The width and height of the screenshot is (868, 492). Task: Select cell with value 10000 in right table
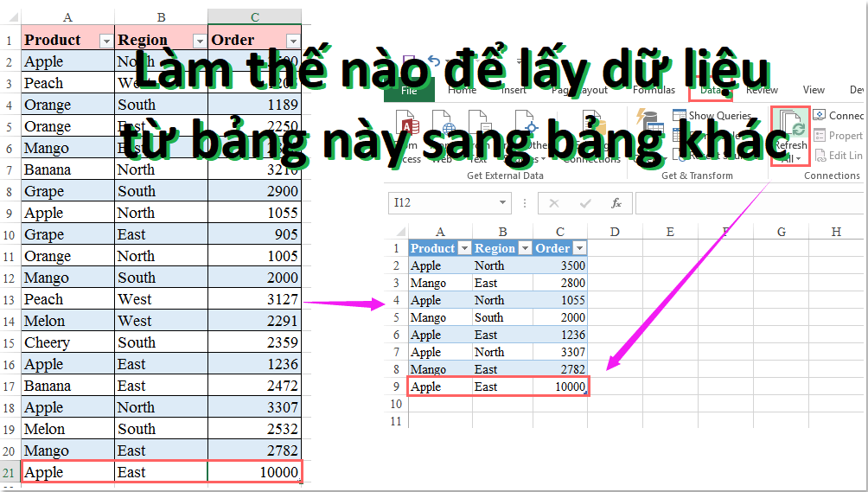(561, 387)
